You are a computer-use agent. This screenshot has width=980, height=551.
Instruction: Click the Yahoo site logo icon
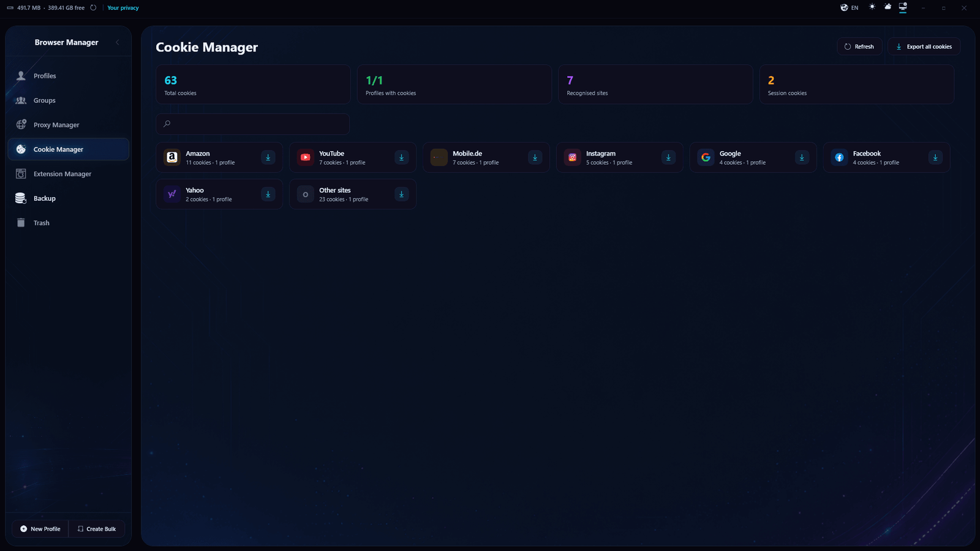[172, 194]
